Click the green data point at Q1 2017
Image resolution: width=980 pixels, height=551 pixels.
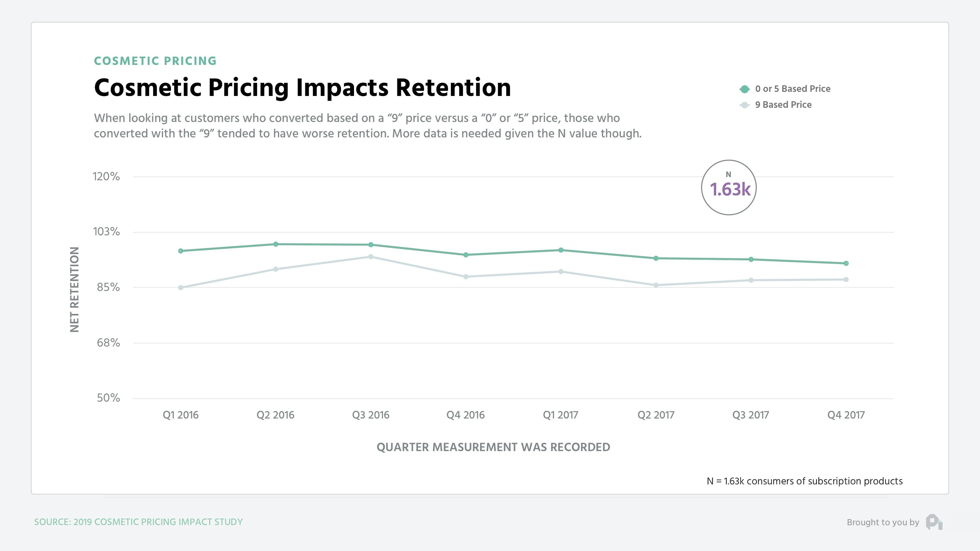pos(561,250)
